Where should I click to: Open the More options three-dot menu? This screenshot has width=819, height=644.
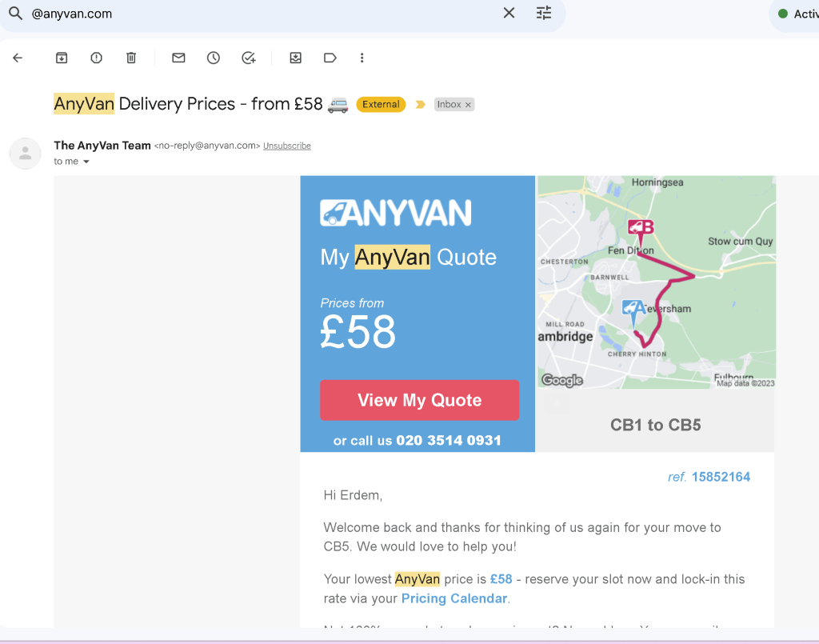coord(362,58)
